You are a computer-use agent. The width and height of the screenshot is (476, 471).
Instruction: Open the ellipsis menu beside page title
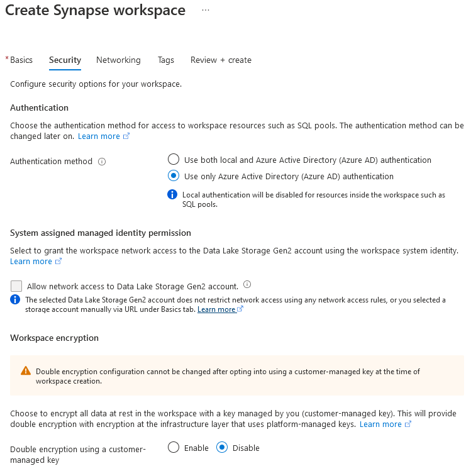[206, 10]
